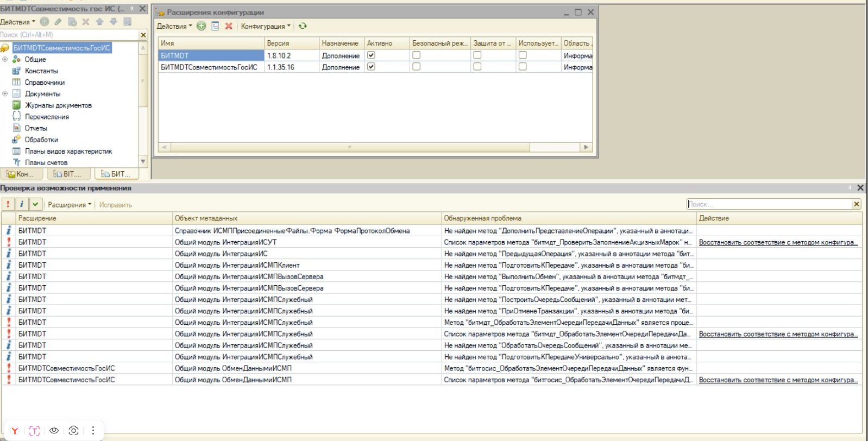Toggle the green checkmark filter button
The width and height of the screenshot is (868, 441).
(x=35, y=204)
